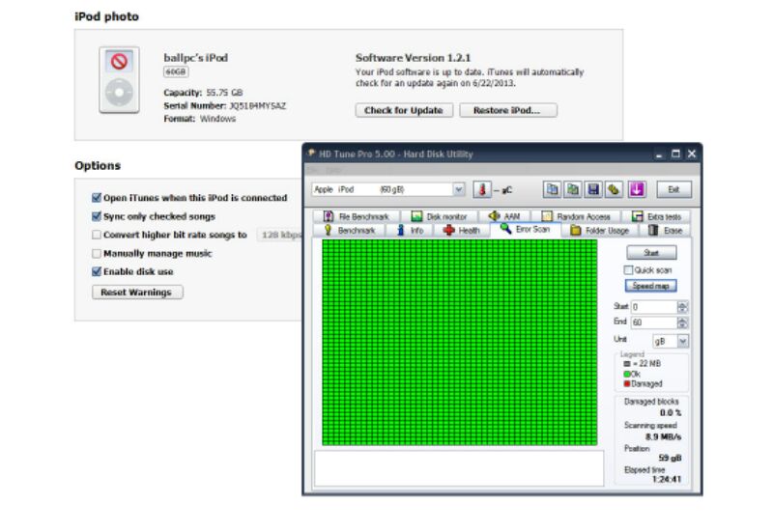Image resolution: width=773 pixels, height=532 pixels.
Task: Click the Start position input field
Action: pos(654,307)
